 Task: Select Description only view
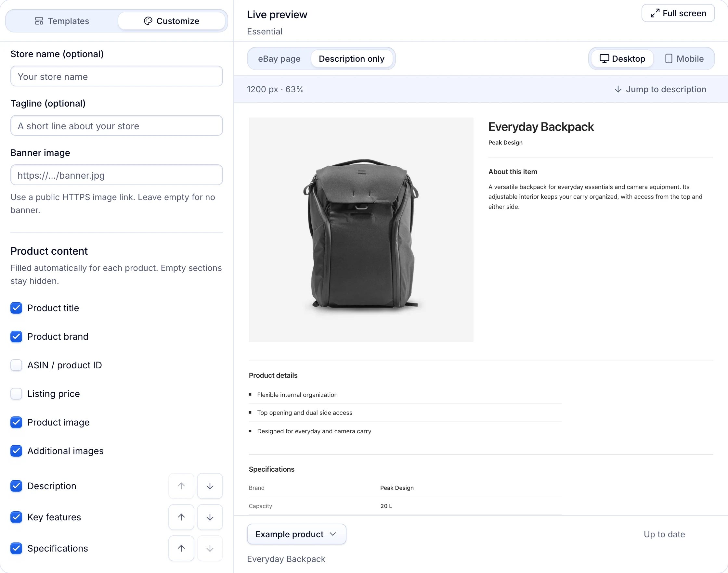click(x=351, y=58)
